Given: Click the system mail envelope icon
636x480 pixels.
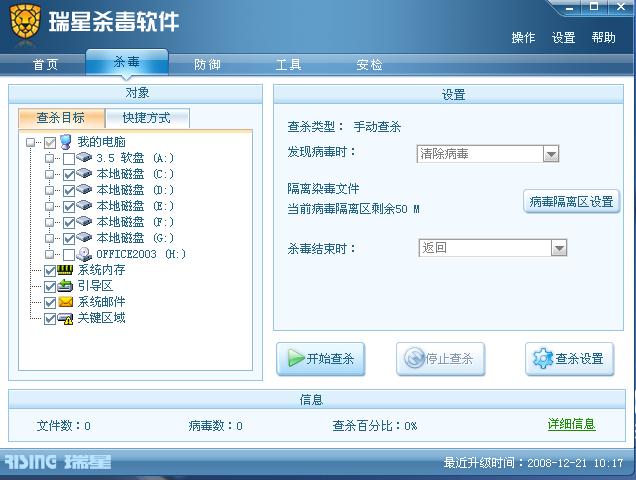Looking at the screenshot, I should 65,302.
